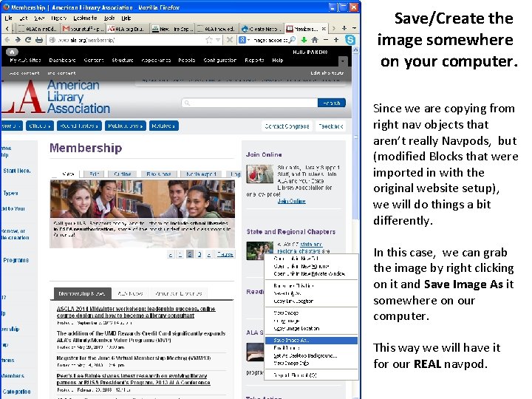Screen dimensions: 532x399
Task: Open the bookmark star dropdown arrow
Action: [x=218, y=40]
